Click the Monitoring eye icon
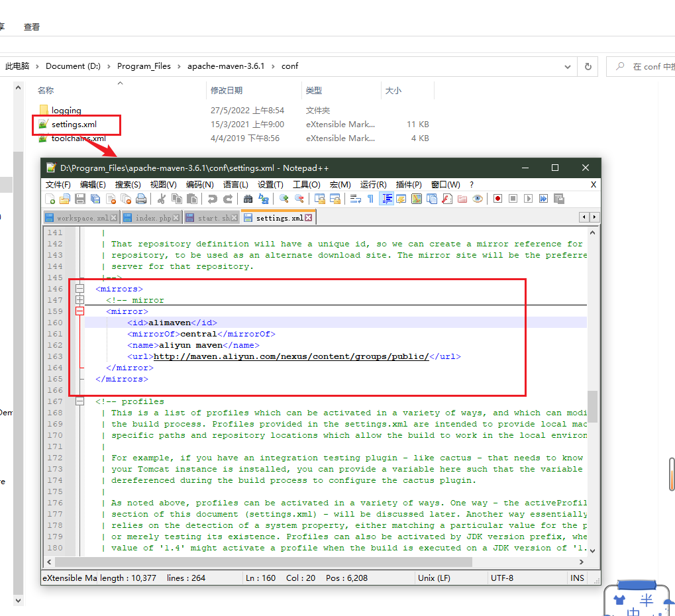Screen dimensions: 675x616 pyautogui.click(x=478, y=199)
